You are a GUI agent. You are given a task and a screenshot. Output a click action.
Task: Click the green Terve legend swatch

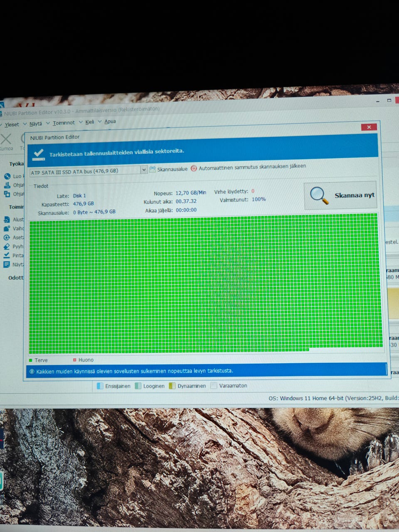(31, 360)
